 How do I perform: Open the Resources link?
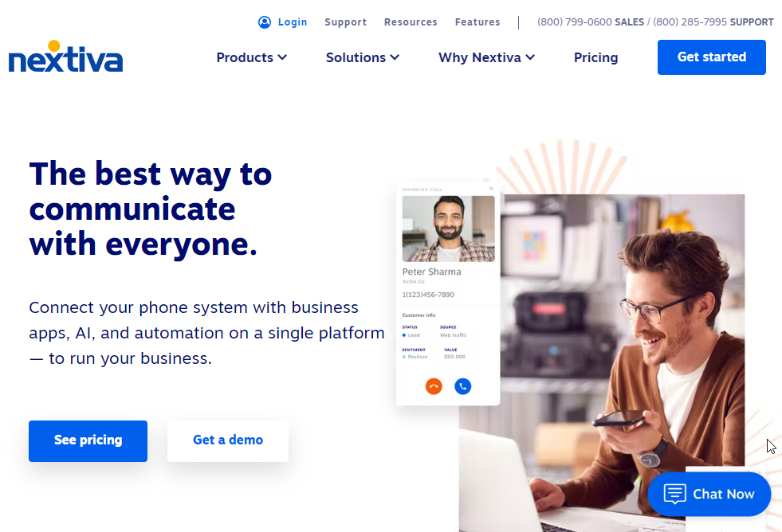(411, 22)
